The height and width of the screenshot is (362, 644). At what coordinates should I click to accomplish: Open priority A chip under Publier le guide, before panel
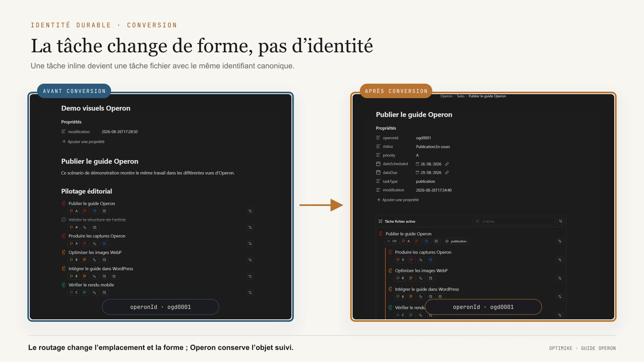(74, 211)
